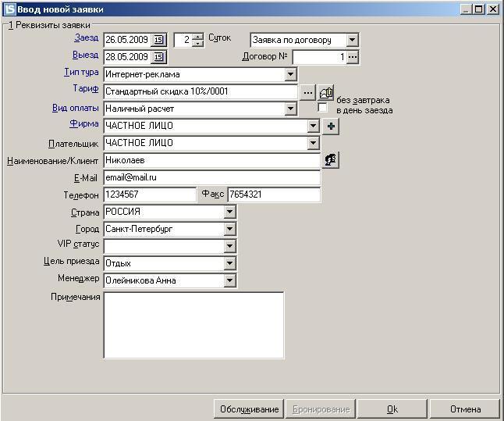
Task: Increase number of Суток with up arrow
Action: (197, 37)
